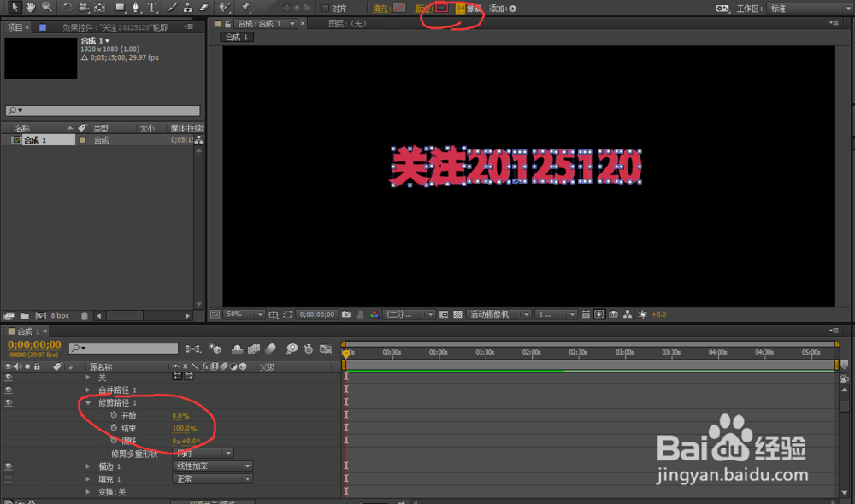855x504 pixels.
Task: Reset exposure with aperture icon
Action: click(643, 314)
